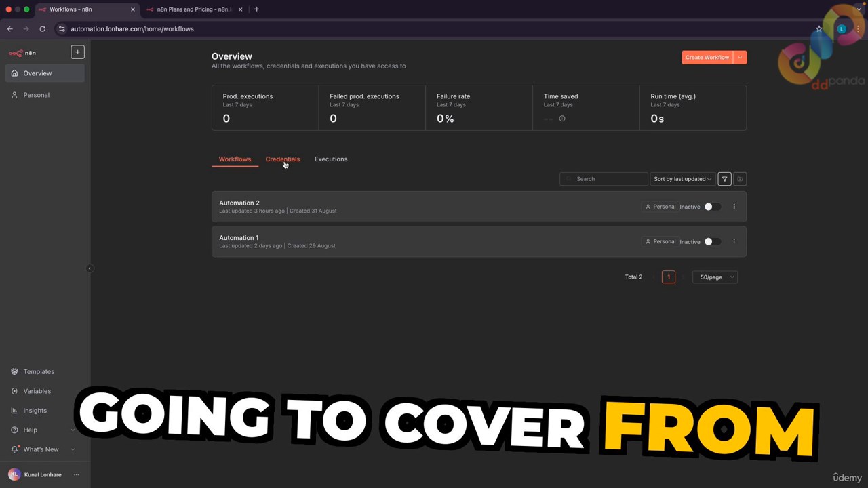Bookmark this page with star icon
This screenshot has height=488, width=868.
pos(819,29)
